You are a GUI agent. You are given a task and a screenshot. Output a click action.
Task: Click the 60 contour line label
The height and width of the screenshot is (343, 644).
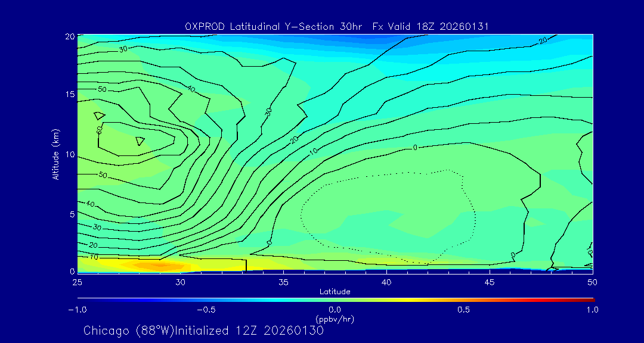100,129
